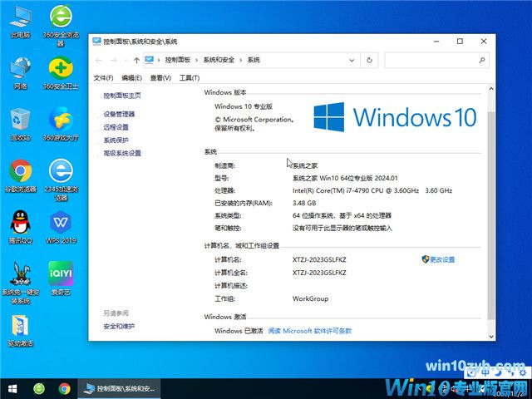Select the WorkGroup value text

point(310,299)
